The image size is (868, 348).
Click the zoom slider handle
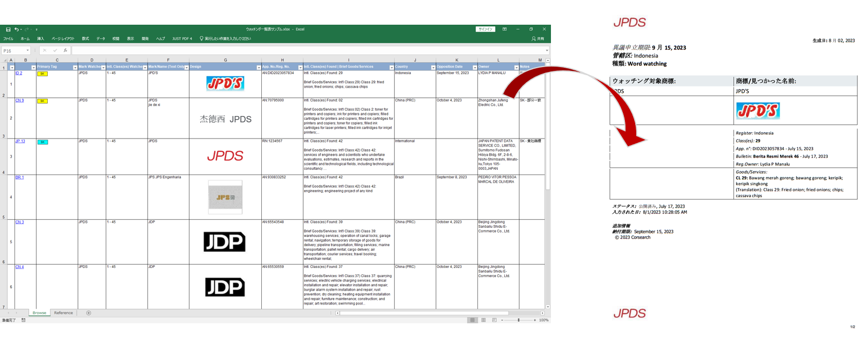pyautogui.click(x=518, y=320)
